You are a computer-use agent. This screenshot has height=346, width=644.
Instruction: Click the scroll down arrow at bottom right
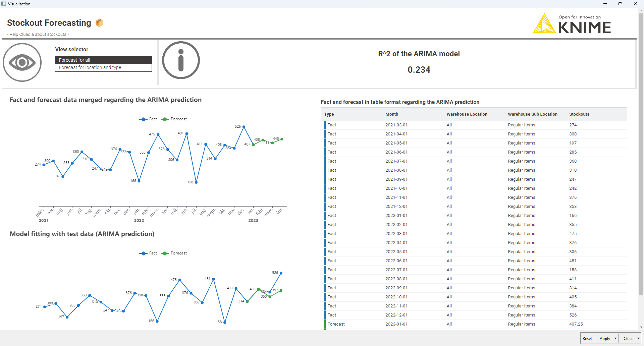click(x=641, y=327)
